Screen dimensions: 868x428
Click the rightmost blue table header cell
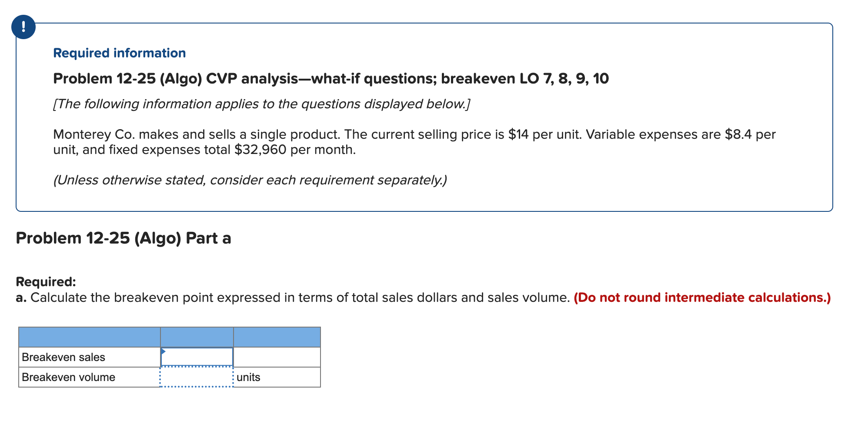(277, 336)
